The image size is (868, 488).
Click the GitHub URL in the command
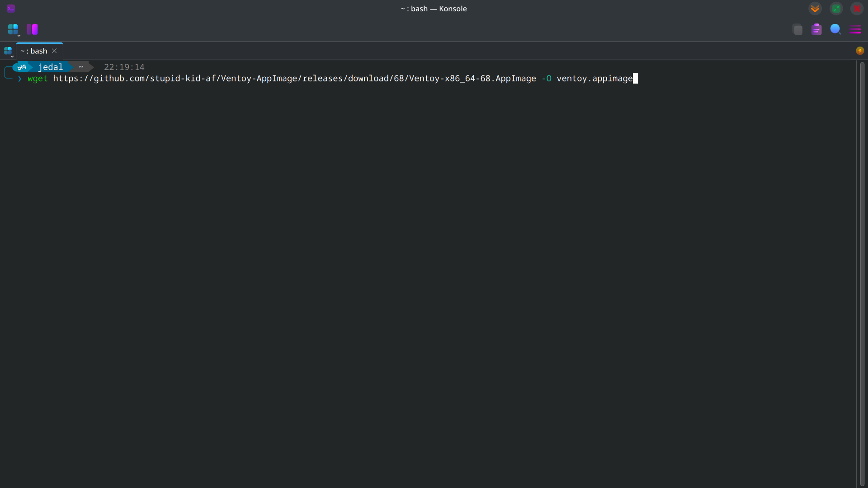(294, 79)
